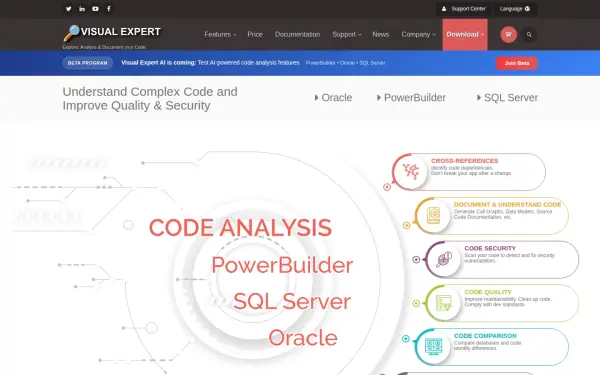This screenshot has height=375, width=600.
Task: Open the Code Quality card title
Action: pyautogui.click(x=488, y=292)
